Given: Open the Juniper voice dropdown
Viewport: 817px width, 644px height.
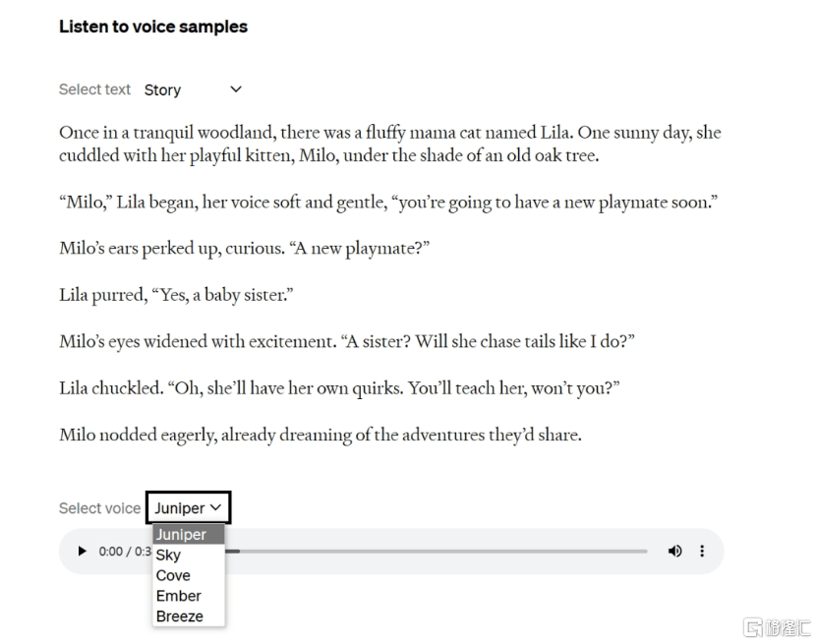Looking at the screenshot, I should 188,508.
